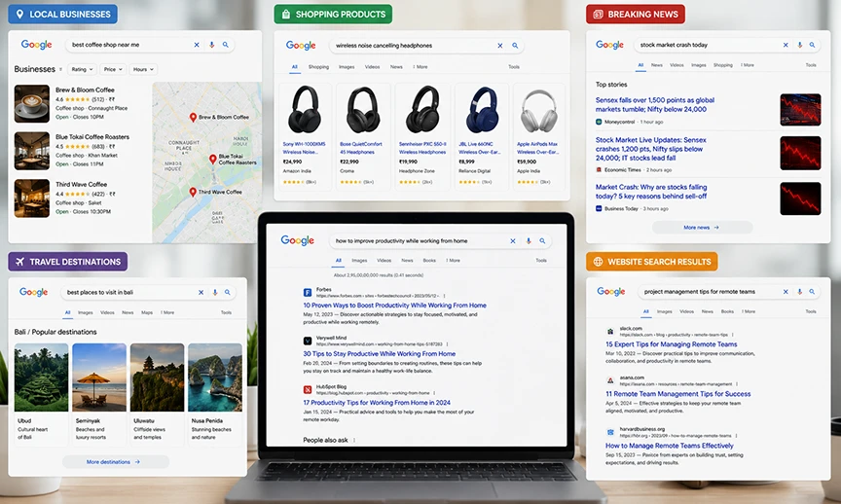Click Forbes favicon in laptop results

click(x=308, y=292)
